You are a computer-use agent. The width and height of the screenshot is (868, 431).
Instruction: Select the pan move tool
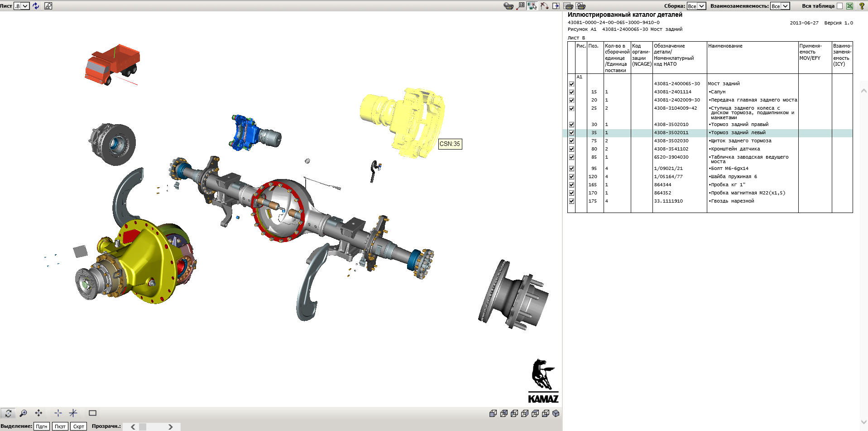[x=38, y=413]
